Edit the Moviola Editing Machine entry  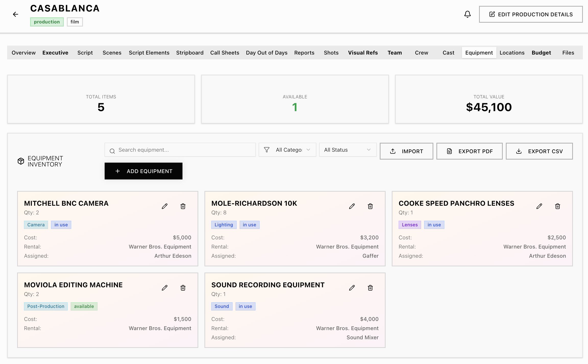tap(165, 288)
